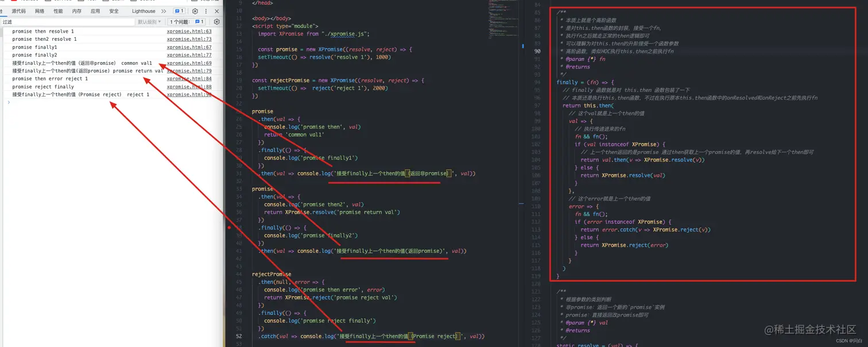Click 'finally = (fn) => {' in right editor
The width and height of the screenshot is (868, 347).
point(585,82)
